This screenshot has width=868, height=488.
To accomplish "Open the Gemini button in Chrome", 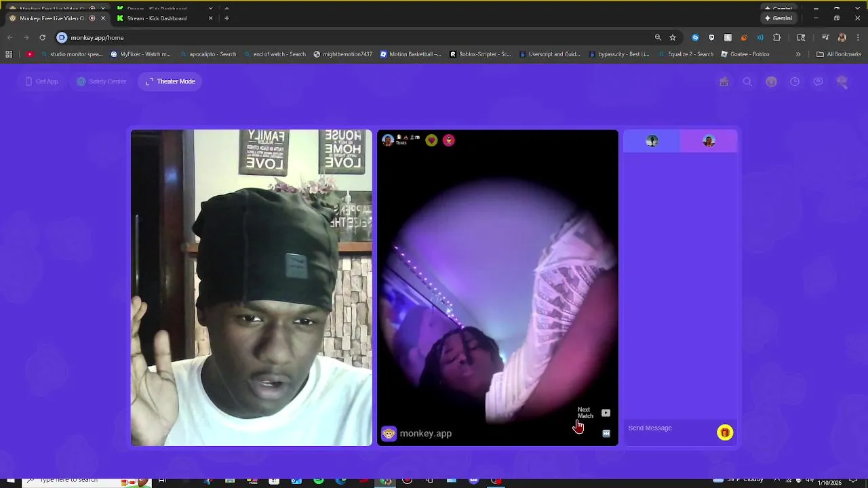I will pyautogui.click(x=778, y=18).
